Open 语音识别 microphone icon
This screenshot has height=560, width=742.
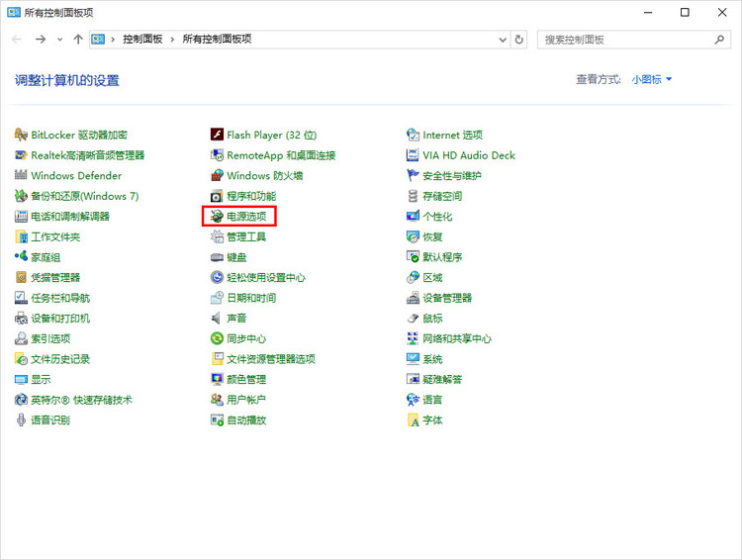click(x=21, y=420)
